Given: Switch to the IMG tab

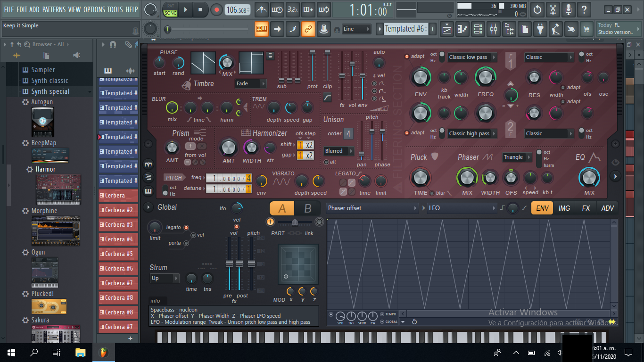Looking at the screenshot, I should pyautogui.click(x=564, y=208).
